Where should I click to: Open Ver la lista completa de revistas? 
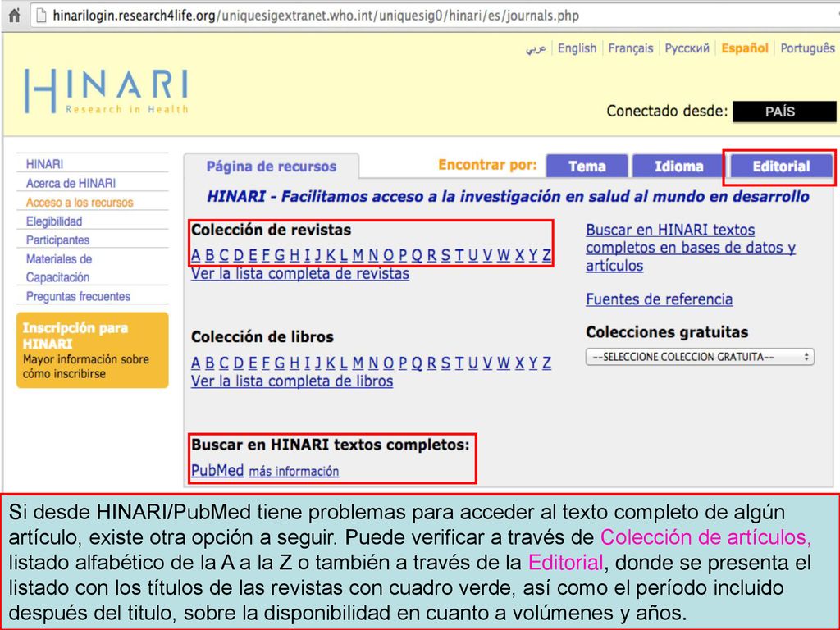(300, 274)
